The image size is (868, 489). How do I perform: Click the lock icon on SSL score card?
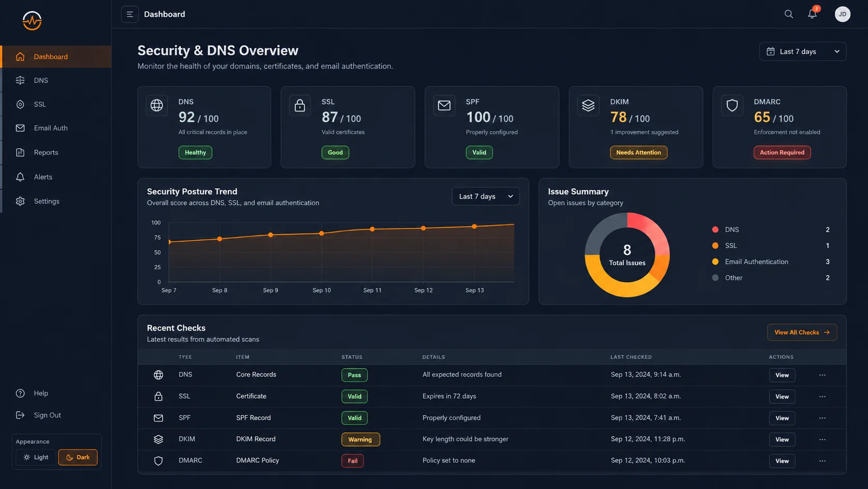(300, 105)
